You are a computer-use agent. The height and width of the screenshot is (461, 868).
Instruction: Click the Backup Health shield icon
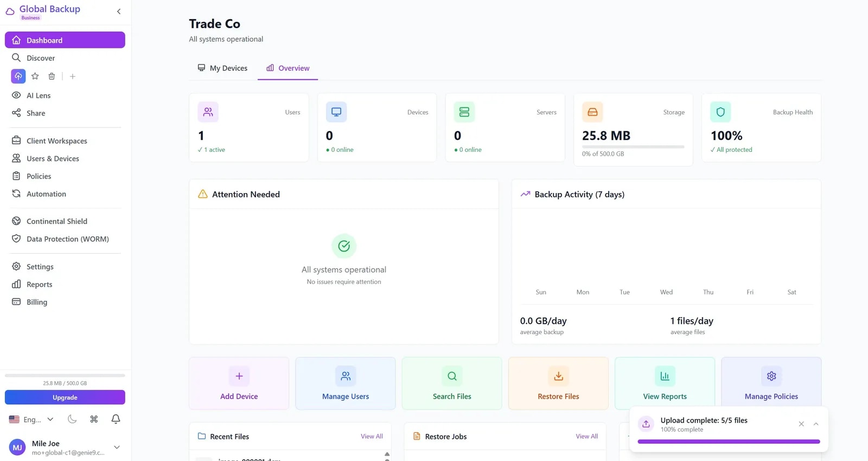pyautogui.click(x=720, y=112)
